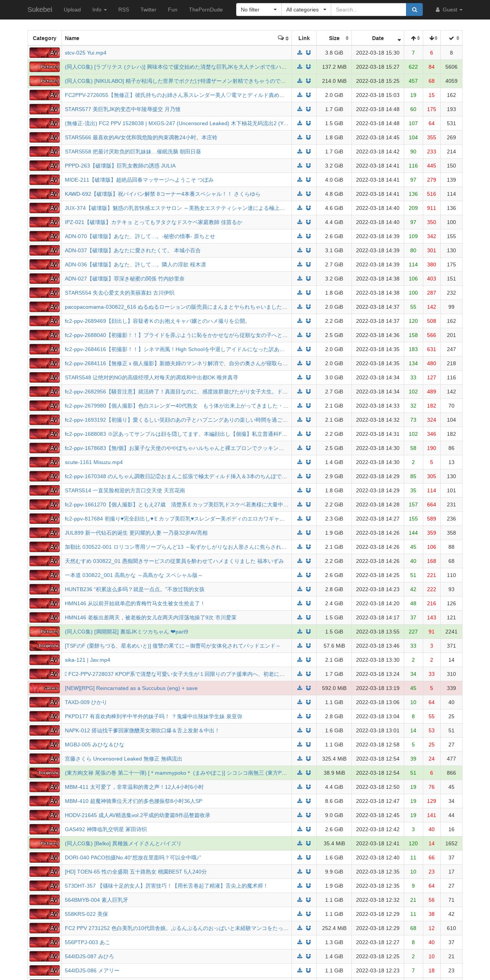Open magnet link for MIDE-211 row
Viewport: 490px width, 980px height.
pyautogui.click(x=308, y=180)
